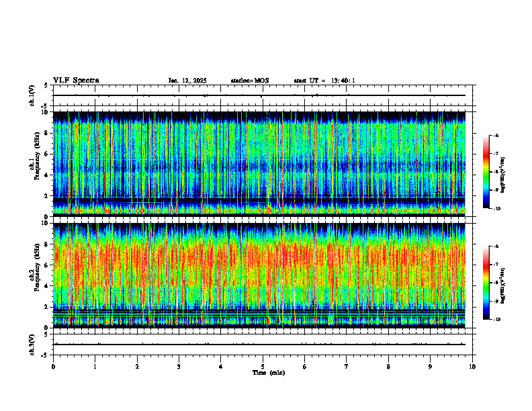Screen dimensions: 532x411
Task: Click the "-6" label on ch.2 colorbar
Action: coord(496,246)
